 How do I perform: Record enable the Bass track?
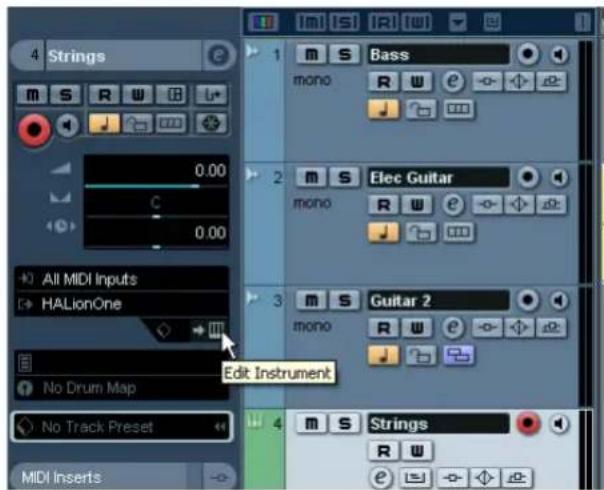(528, 54)
